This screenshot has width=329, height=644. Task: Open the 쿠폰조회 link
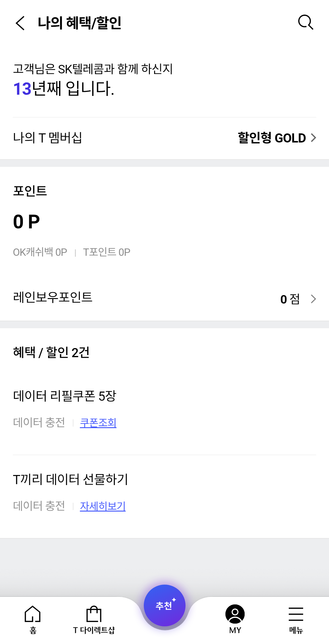pos(98,423)
